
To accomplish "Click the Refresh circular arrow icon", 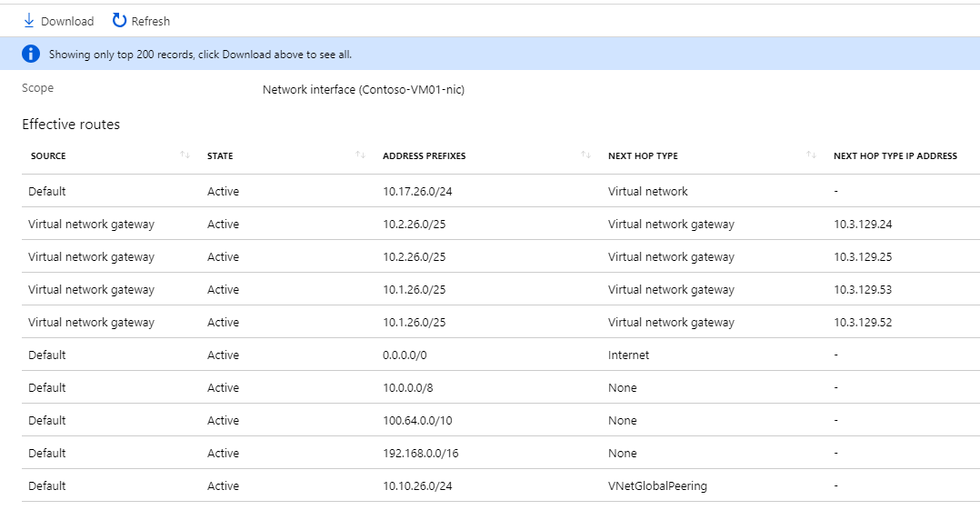I will [x=119, y=20].
